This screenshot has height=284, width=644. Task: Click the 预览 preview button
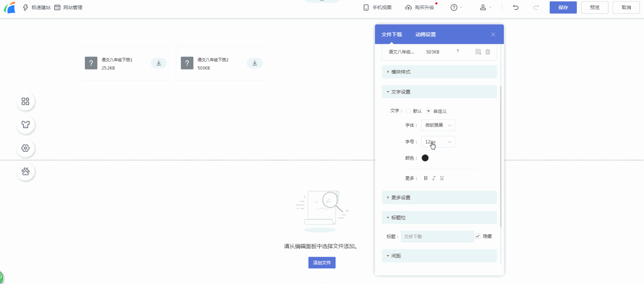pos(595,8)
